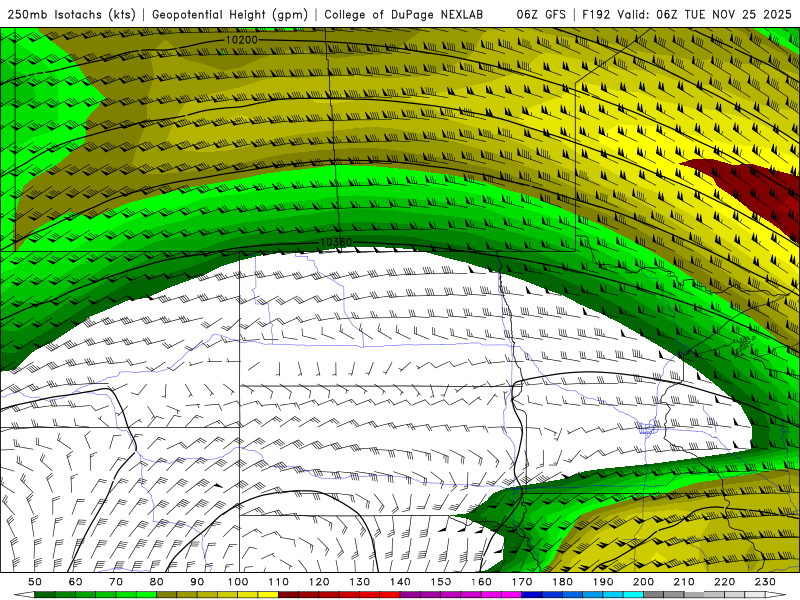
Task: Click the 50 value on the color scale
Action: click(35, 582)
